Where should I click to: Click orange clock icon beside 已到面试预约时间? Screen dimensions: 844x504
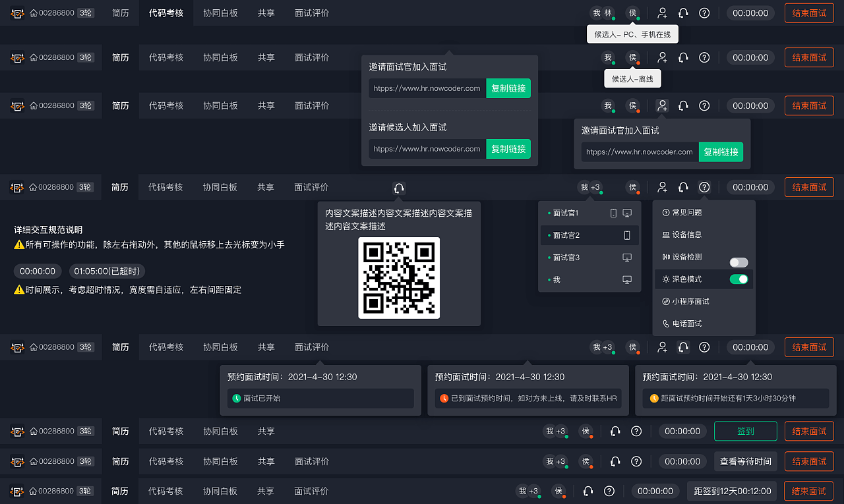[x=444, y=399]
